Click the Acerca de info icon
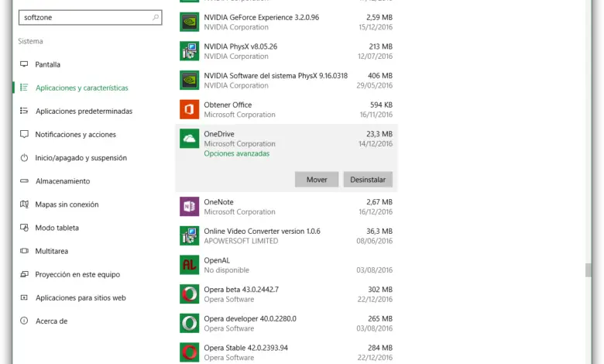Screen dimensions: 604x364 pyautogui.click(x=24, y=321)
